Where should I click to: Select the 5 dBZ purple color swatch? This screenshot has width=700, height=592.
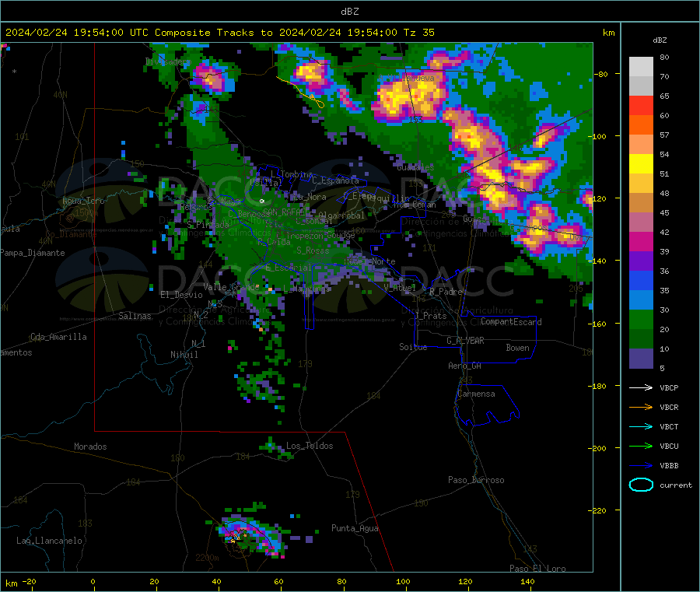tap(641, 359)
